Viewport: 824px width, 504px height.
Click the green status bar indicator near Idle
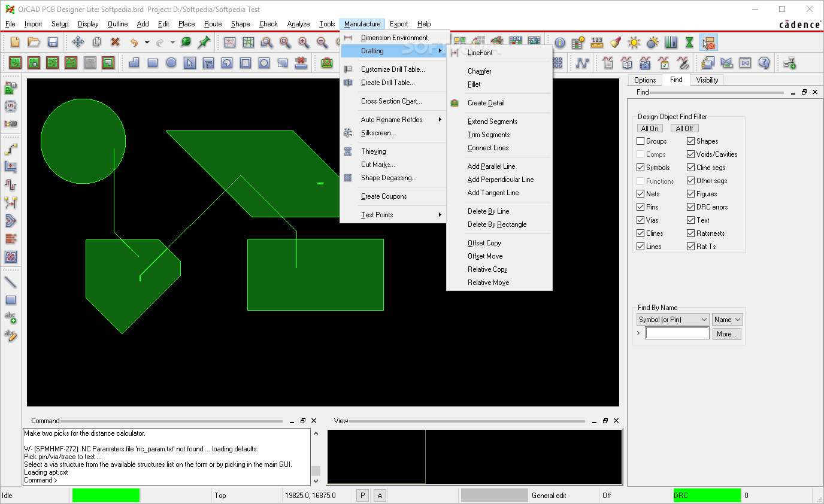coord(106,496)
